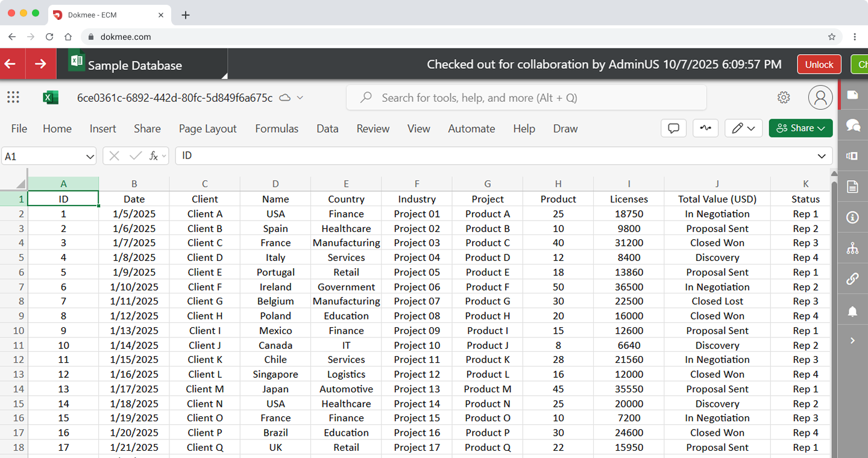Open the Data ribbon tab
The image size is (868, 458).
pos(327,128)
